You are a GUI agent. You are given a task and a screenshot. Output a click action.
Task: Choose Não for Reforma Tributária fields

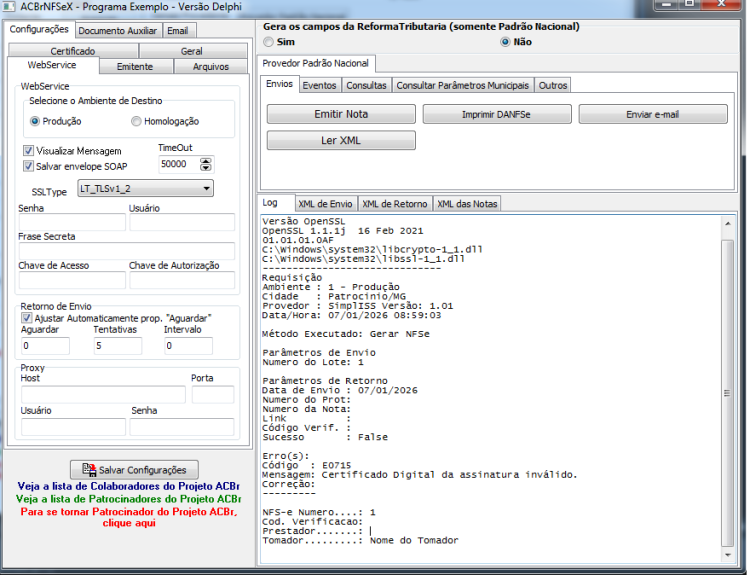click(505, 42)
